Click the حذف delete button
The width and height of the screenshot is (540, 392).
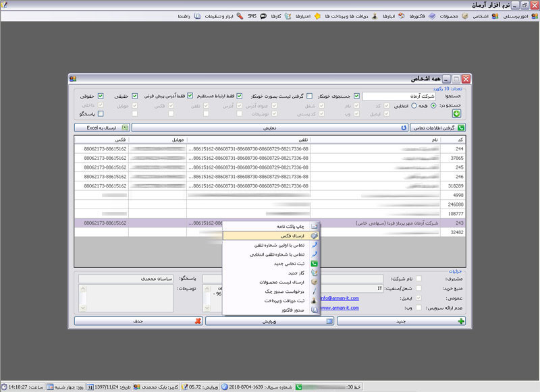138,321
